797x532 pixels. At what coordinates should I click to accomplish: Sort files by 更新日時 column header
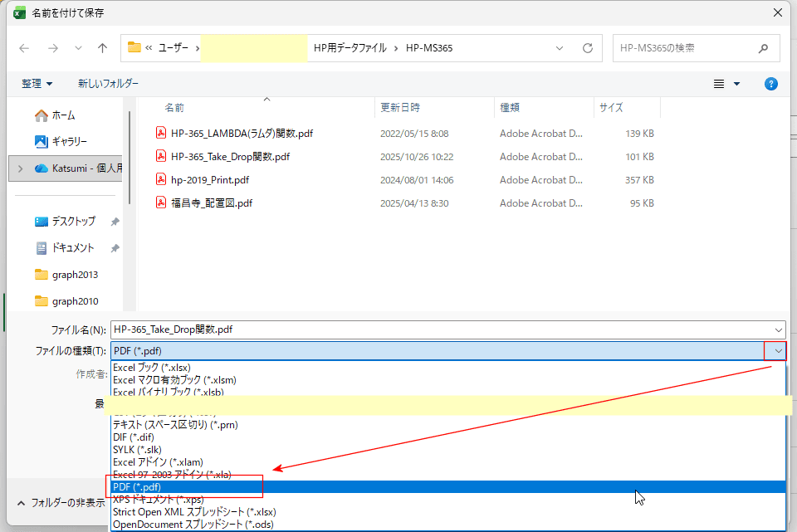(x=400, y=107)
